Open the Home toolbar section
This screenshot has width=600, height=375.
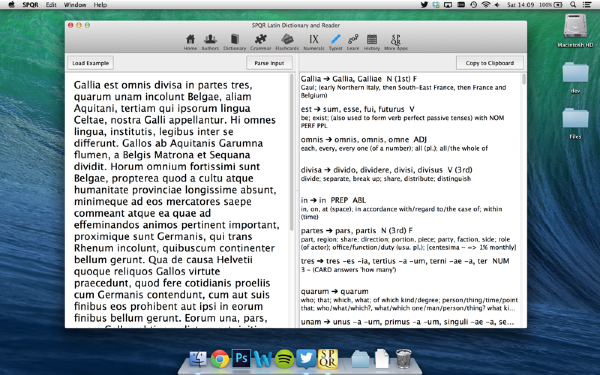pyautogui.click(x=190, y=42)
